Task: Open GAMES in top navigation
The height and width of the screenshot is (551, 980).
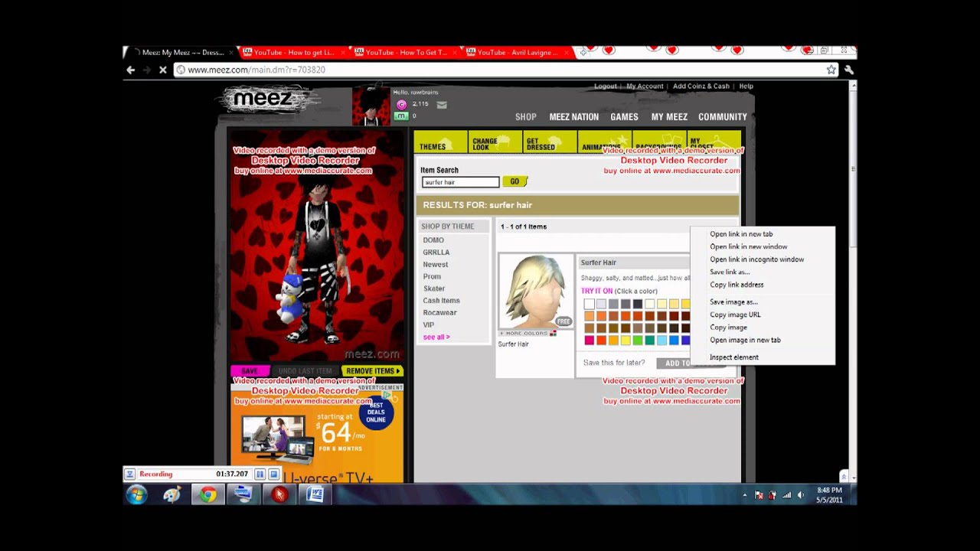Action: (624, 117)
